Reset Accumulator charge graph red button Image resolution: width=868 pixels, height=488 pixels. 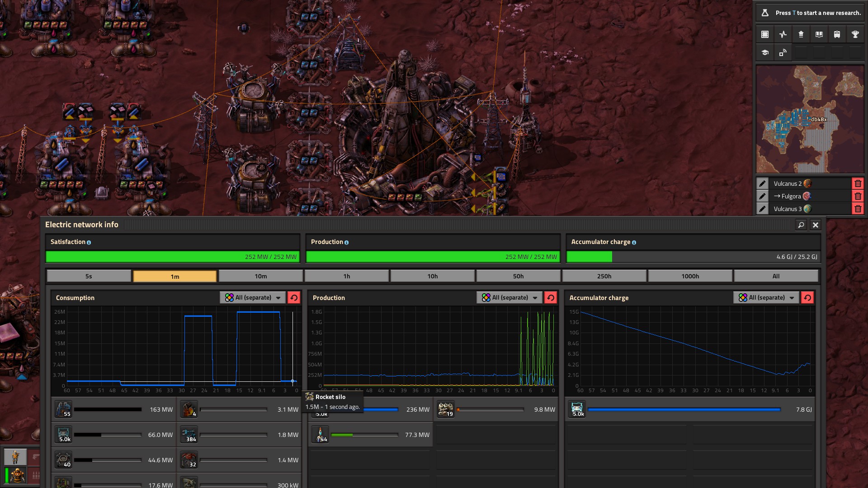[807, 297]
